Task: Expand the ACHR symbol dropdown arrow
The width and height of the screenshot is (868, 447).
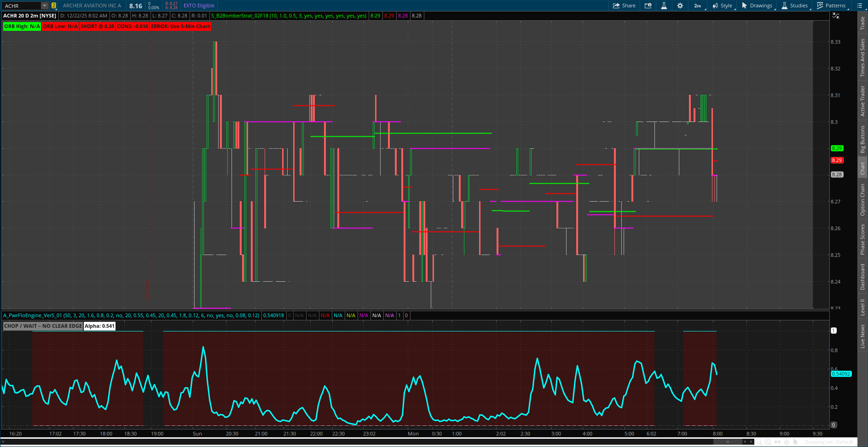Action: point(45,6)
